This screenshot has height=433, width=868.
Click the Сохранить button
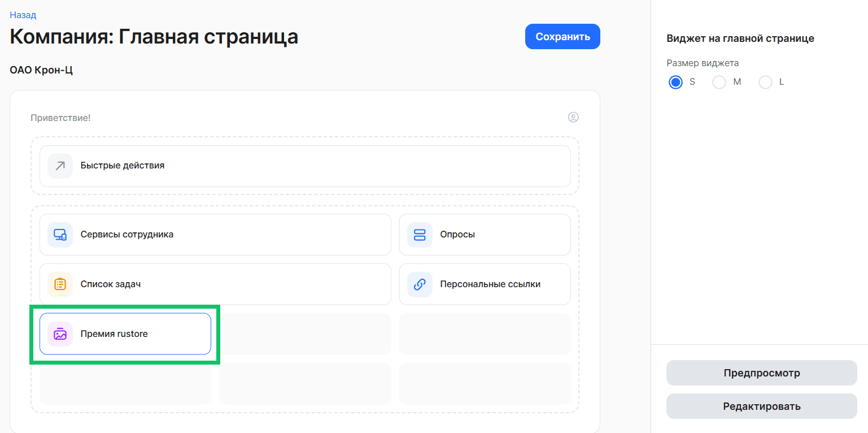pyautogui.click(x=562, y=36)
